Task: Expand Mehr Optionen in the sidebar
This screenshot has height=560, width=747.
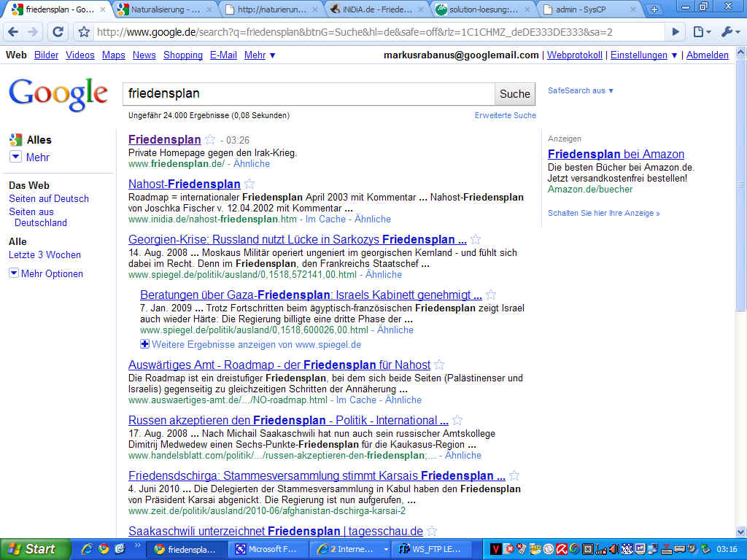Action: (x=46, y=273)
